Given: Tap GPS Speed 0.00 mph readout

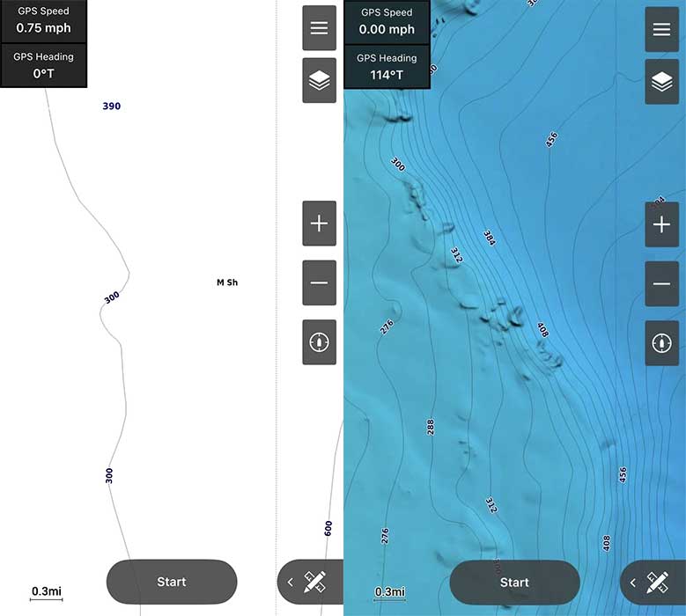Looking at the screenshot, I should click(387, 22).
